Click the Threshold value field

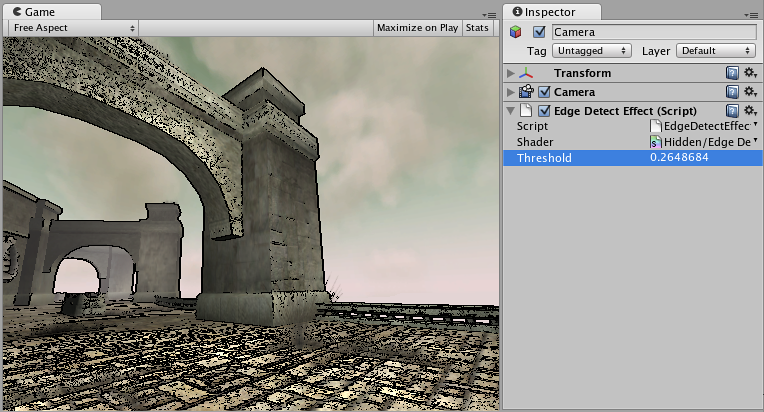(x=704, y=157)
